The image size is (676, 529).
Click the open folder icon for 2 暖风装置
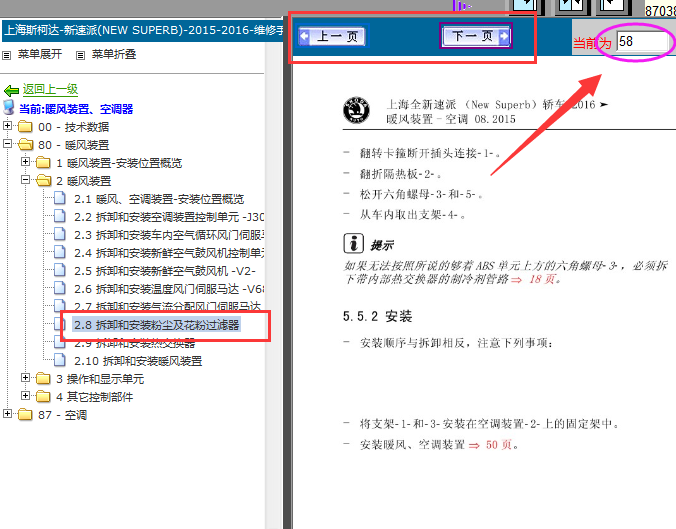click(x=43, y=180)
